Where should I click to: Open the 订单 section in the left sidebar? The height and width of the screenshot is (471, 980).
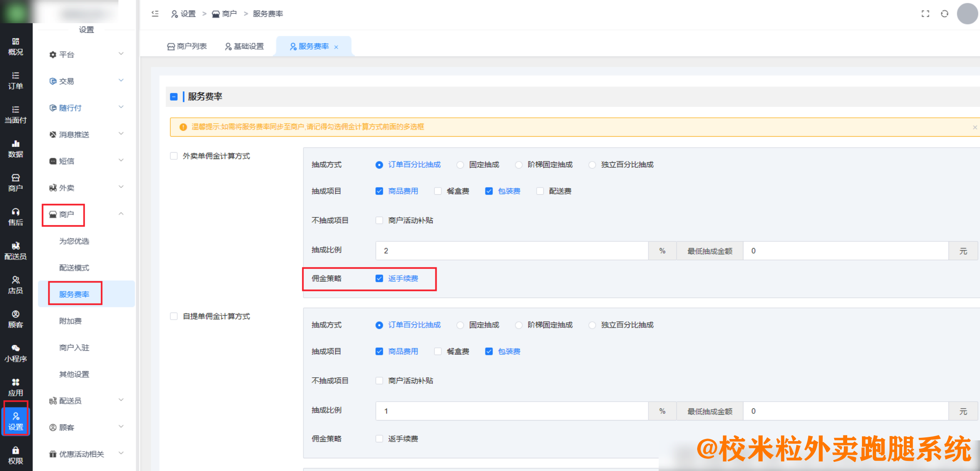click(x=16, y=81)
